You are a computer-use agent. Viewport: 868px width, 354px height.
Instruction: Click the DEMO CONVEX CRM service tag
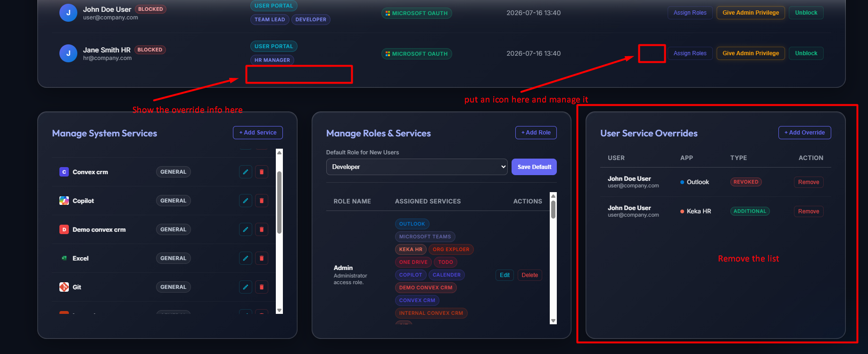pyautogui.click(x=426, y=288)
